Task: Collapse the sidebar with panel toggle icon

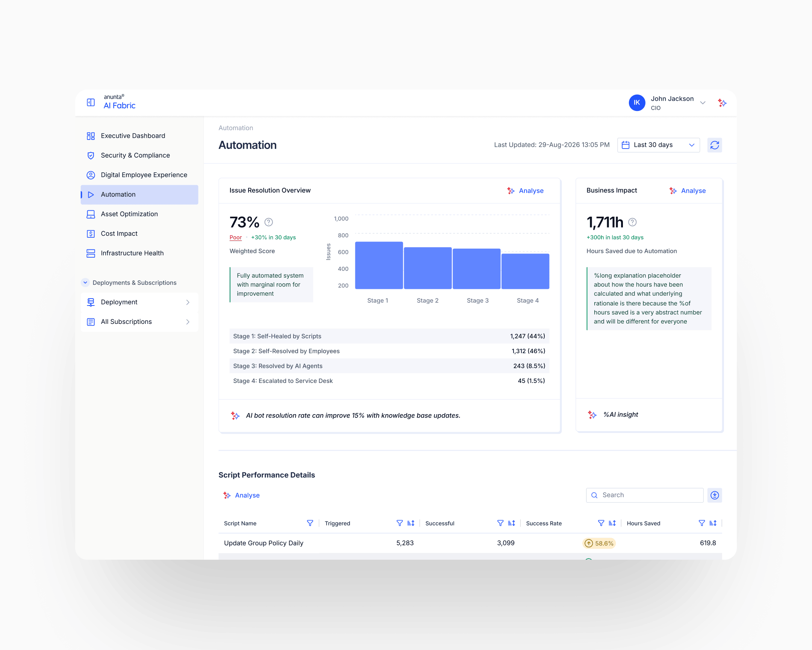Action: pos(90,102)
